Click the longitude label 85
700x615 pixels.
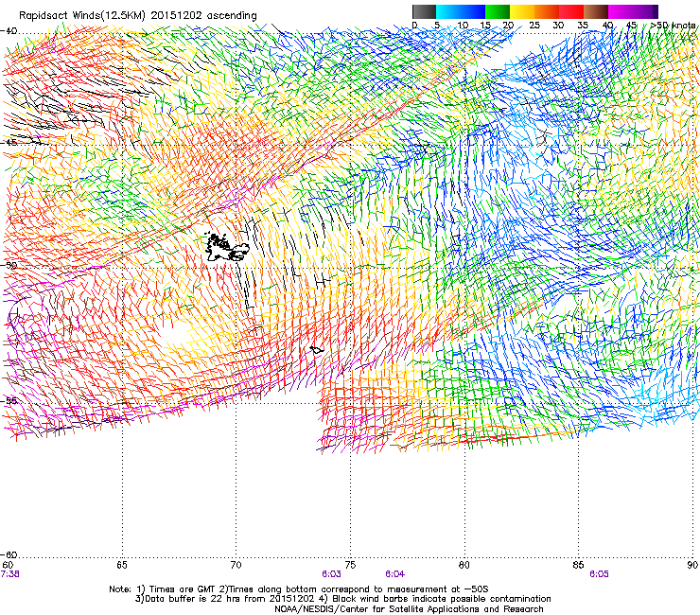point(578,565)
